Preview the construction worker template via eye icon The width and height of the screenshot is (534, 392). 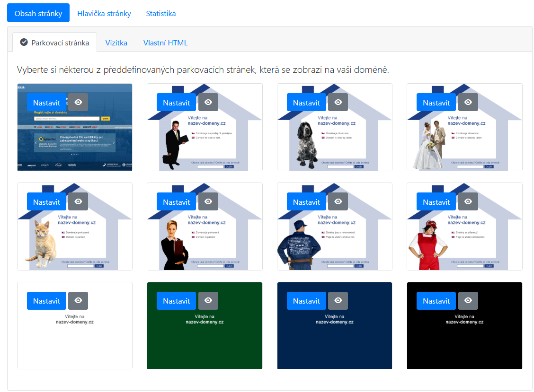[338, 202]
